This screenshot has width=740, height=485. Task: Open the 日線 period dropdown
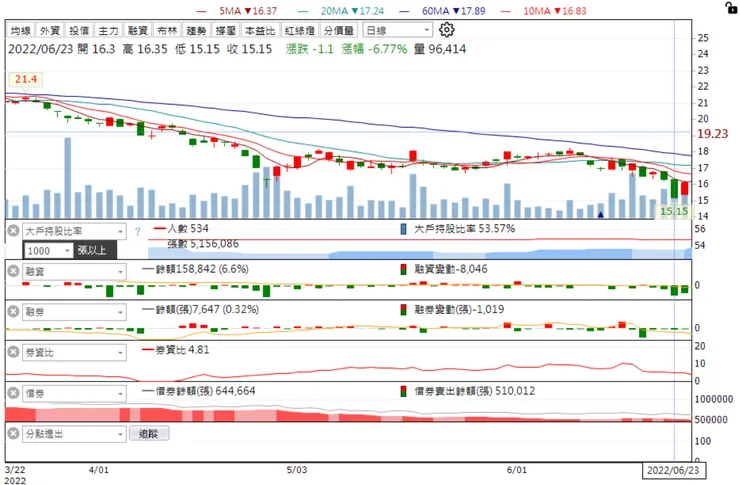click(x=397, y=30)
